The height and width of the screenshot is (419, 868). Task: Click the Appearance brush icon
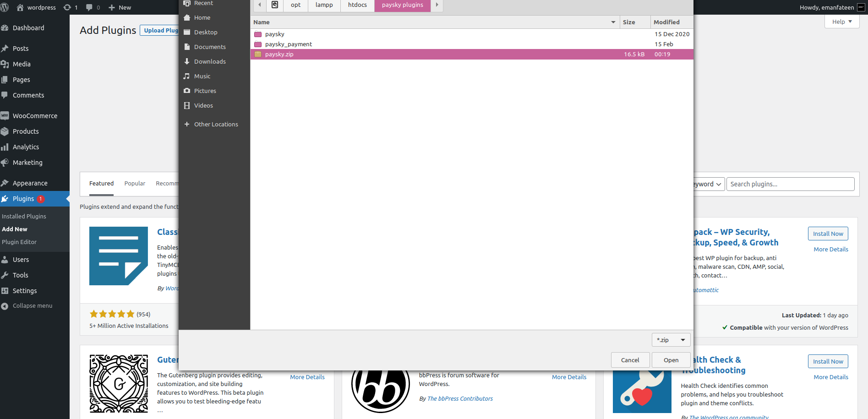coord(5,183)
